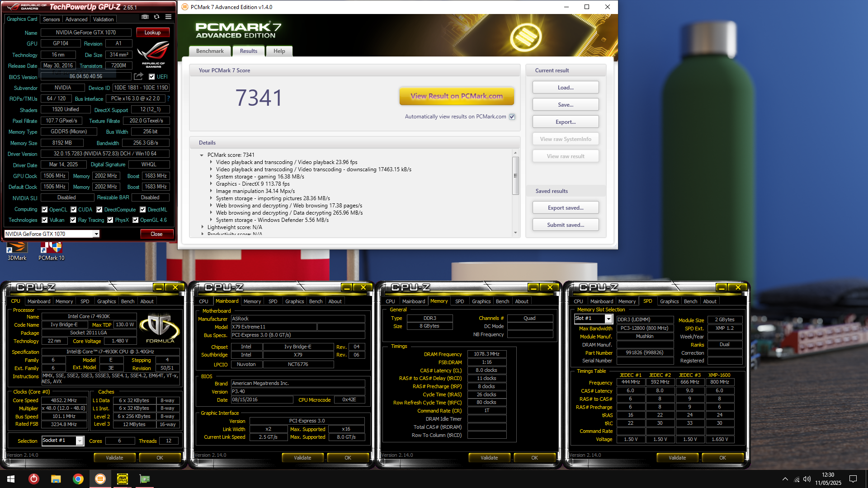Viewport: 868px width, 488px height.
Task: Click the Details list scrollbar thumb
Action: click(x=515, y=175)
